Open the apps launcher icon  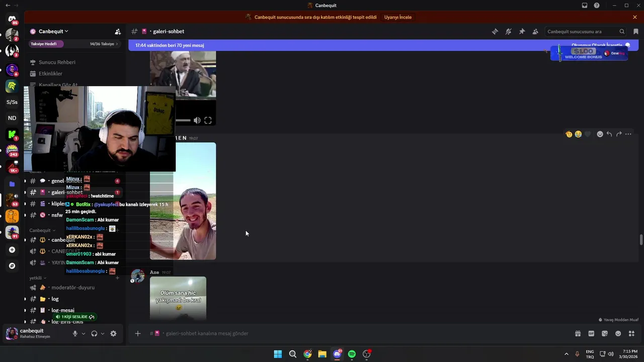(x=631, y=333)
